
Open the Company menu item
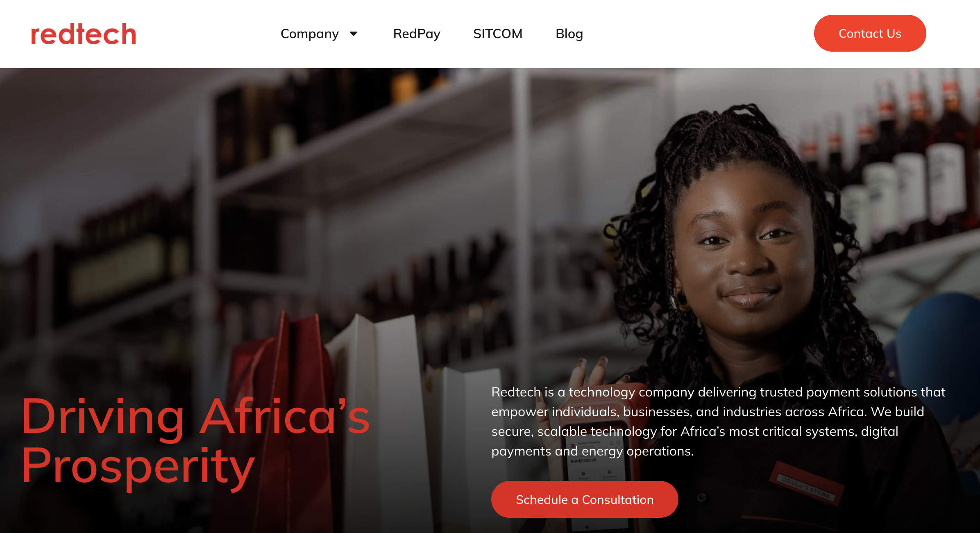(309, 34)
